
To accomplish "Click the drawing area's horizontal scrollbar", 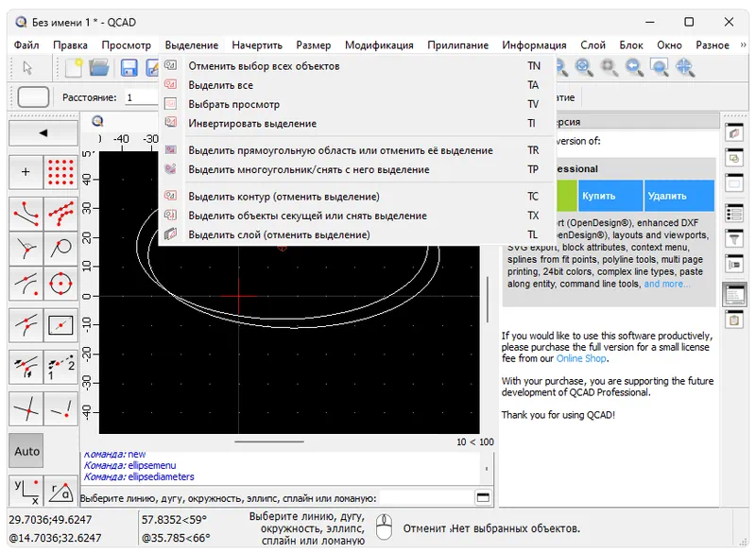I will [x=269, y=441].
